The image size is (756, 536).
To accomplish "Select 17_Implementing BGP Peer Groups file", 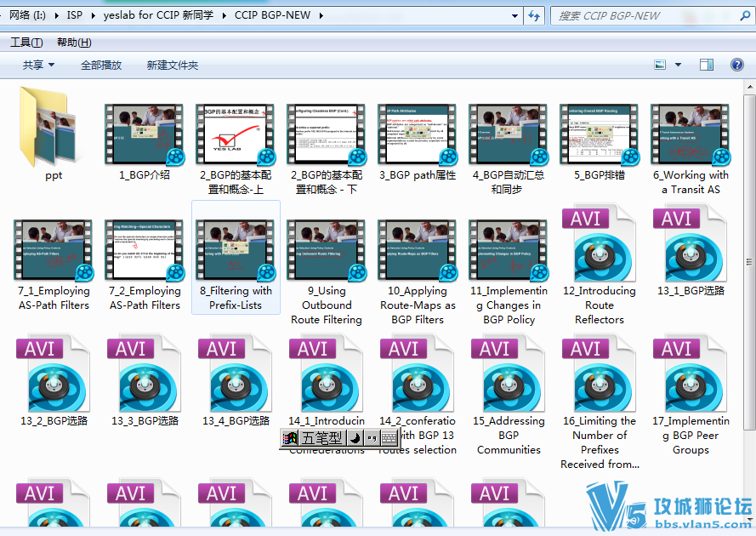I will point(691,396).
